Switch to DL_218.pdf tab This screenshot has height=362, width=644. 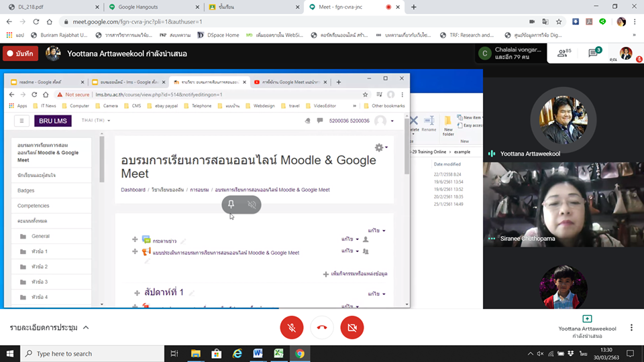tap(54, 7)
